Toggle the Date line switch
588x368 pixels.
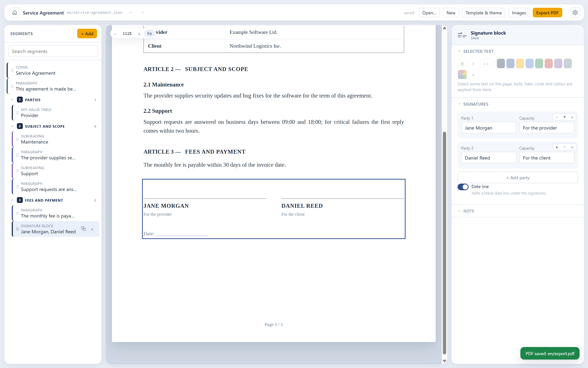[x=463, y=187]
